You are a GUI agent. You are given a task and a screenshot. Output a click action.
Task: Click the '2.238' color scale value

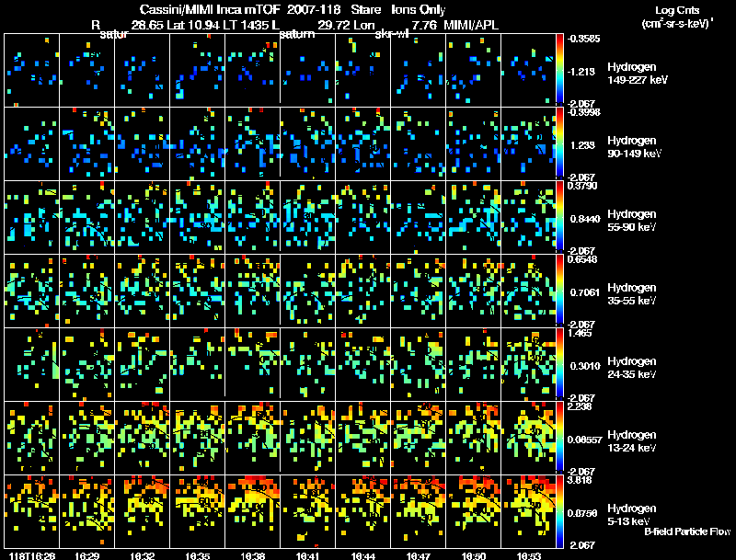581,406
